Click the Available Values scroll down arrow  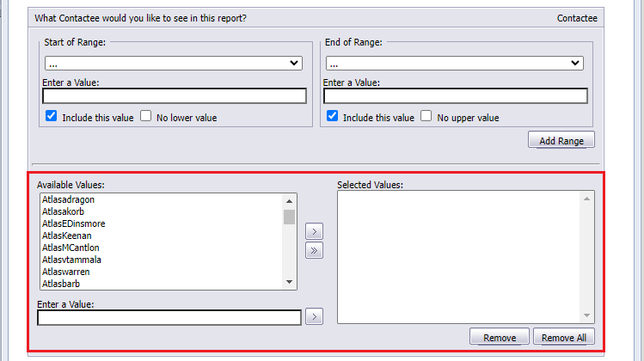[x=289, y=282]
